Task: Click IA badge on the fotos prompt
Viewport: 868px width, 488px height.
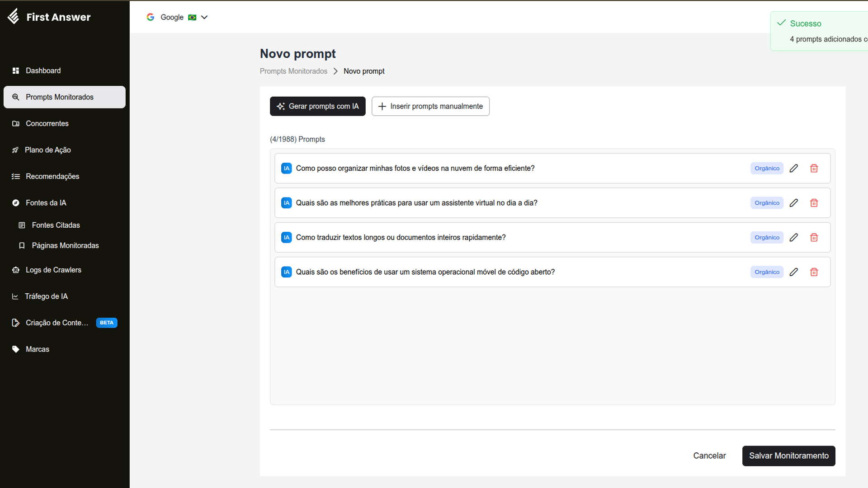Action: pos(287,169)
